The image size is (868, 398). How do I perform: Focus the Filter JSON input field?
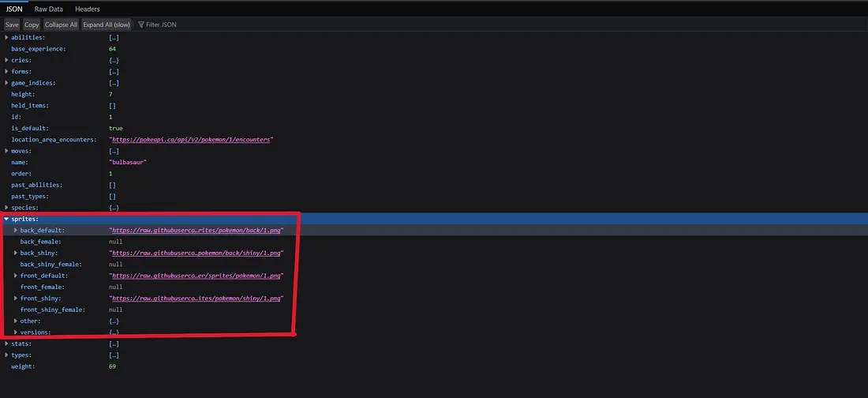click(x=160, y=24)
